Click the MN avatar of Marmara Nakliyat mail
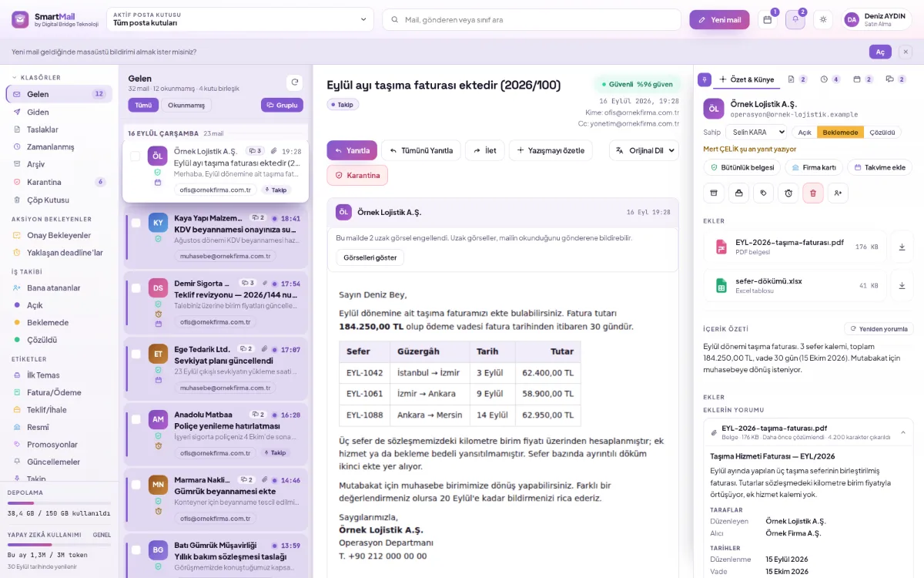 click(158, 485)
